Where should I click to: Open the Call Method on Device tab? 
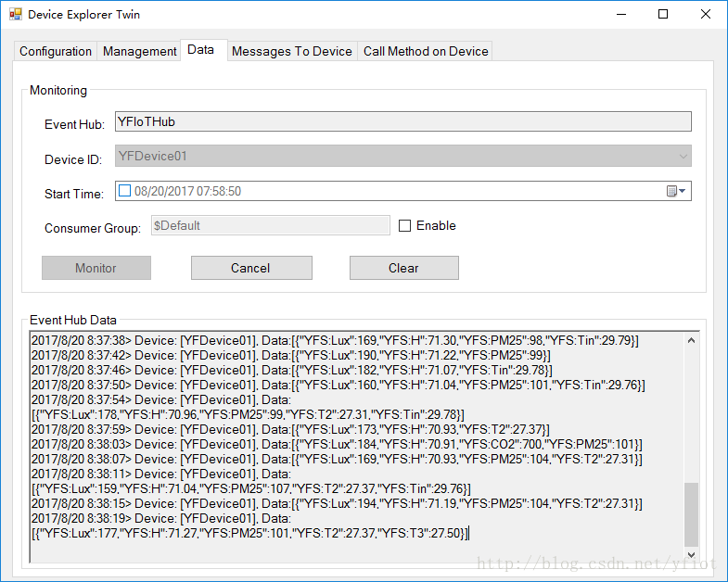(426, 51)
